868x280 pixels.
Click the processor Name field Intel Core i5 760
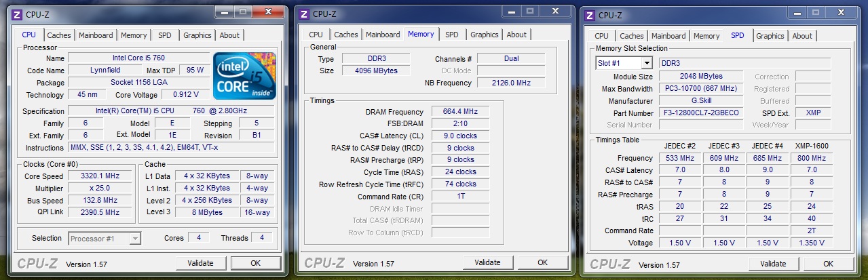pyautogui.click(x=138, y=58)
